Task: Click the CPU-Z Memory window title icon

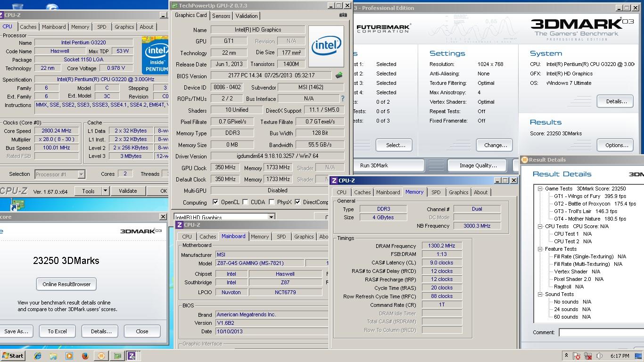Action: pyautogui.click(x=334, y=181)
